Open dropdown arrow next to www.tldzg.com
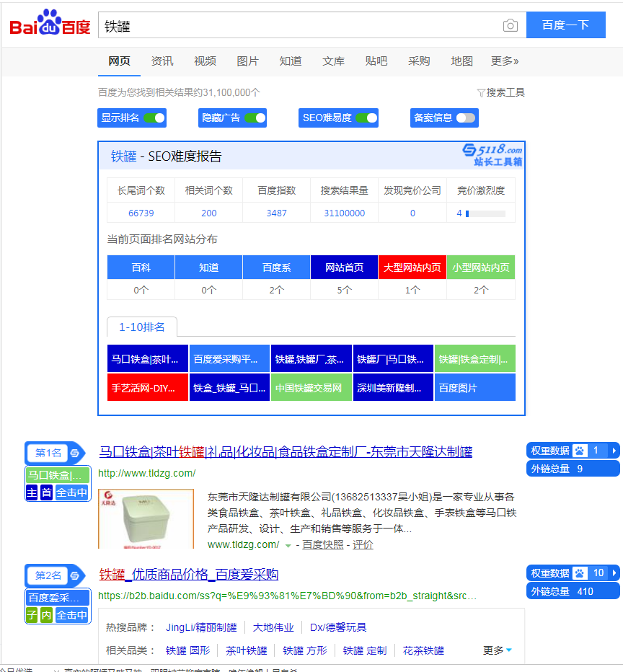The width and height of the screenshot is (623, 672). [288, 546]
